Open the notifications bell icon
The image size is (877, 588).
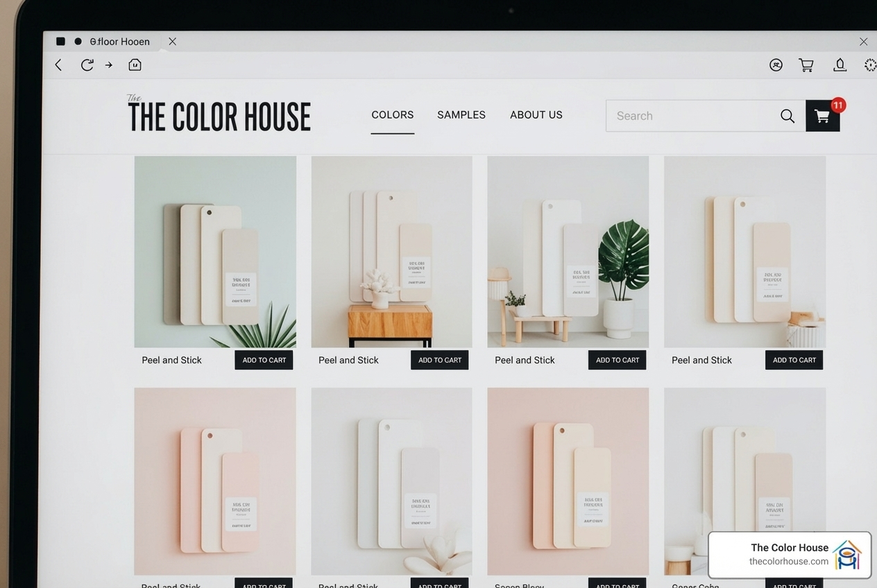pos(840,64)
